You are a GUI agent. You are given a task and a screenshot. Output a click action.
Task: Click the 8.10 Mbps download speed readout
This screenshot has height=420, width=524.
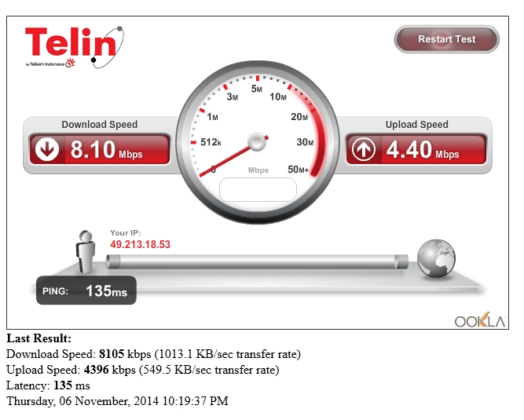coord(106,150)
